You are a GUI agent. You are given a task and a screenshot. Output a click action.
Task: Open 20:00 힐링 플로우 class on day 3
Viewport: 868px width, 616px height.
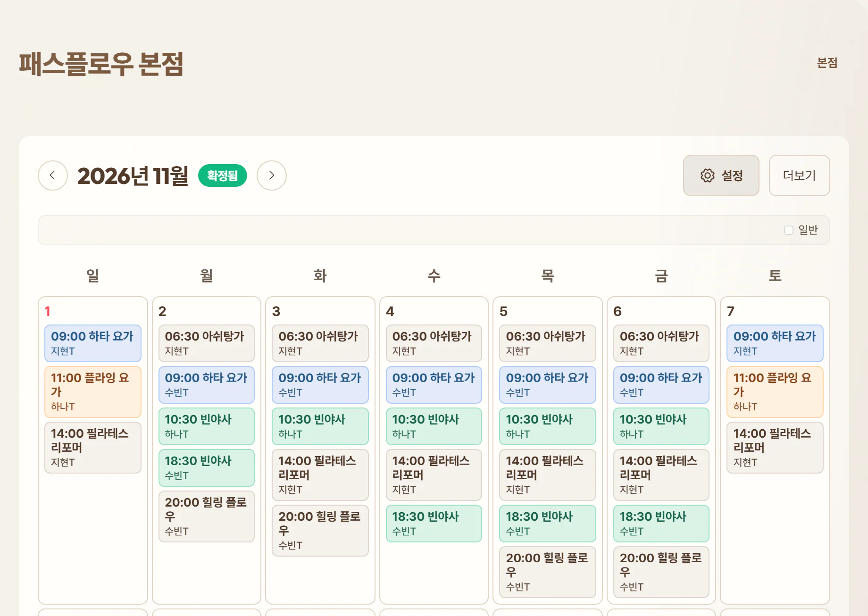(320, 531)
